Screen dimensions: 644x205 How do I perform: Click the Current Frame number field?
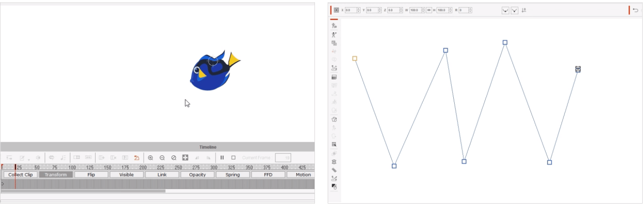click(x=283, y=158)
